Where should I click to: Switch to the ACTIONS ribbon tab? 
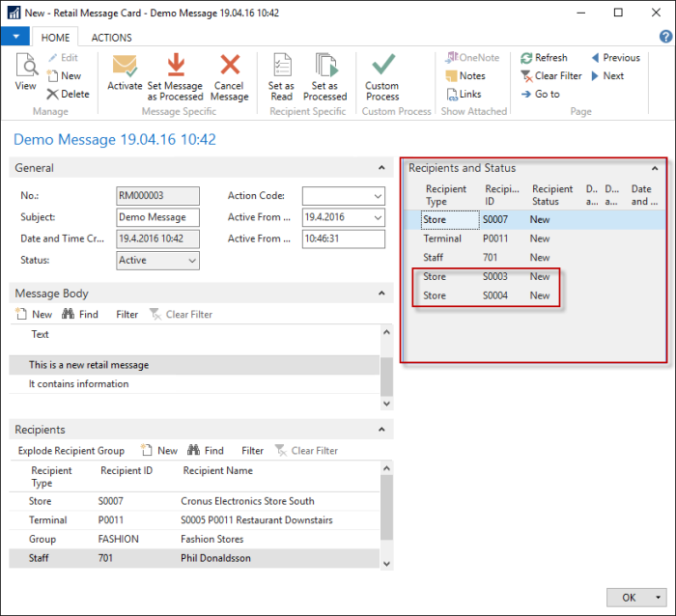pyautogui.click(x=111, y=38)
